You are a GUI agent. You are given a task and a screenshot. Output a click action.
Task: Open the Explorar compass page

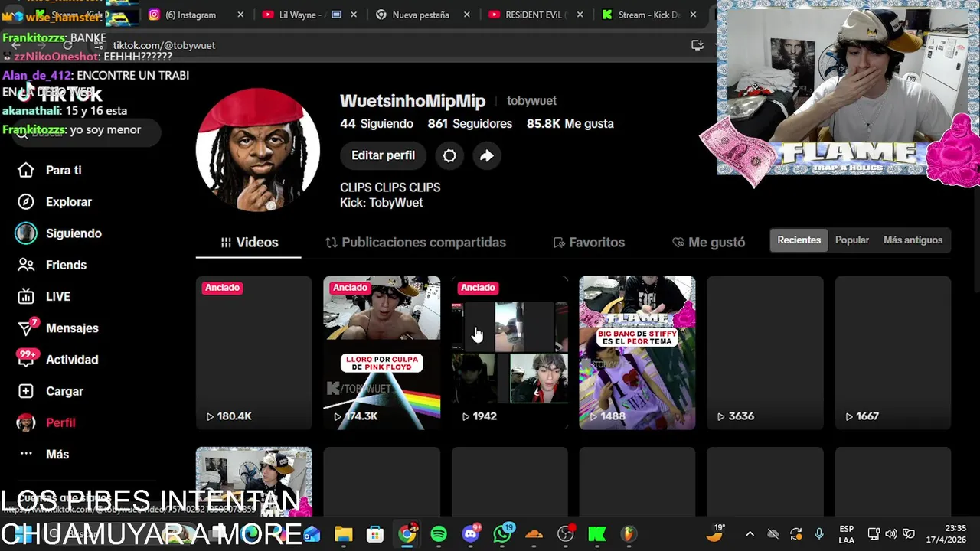pyautogui.click(x=54, y=201)
